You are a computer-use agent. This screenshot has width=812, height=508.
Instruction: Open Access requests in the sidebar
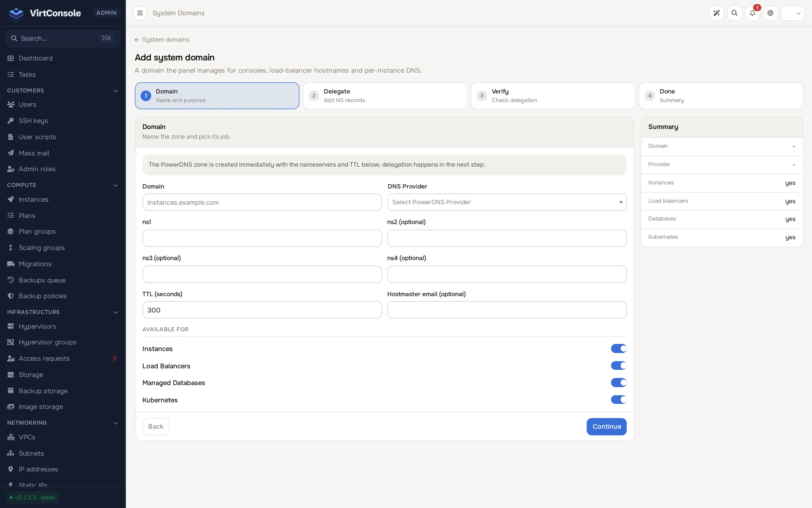[x=63, y=358]
